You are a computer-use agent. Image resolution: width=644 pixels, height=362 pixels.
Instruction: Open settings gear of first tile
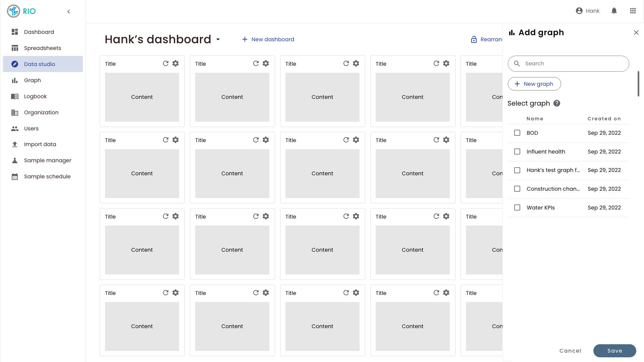click(175, 63)
